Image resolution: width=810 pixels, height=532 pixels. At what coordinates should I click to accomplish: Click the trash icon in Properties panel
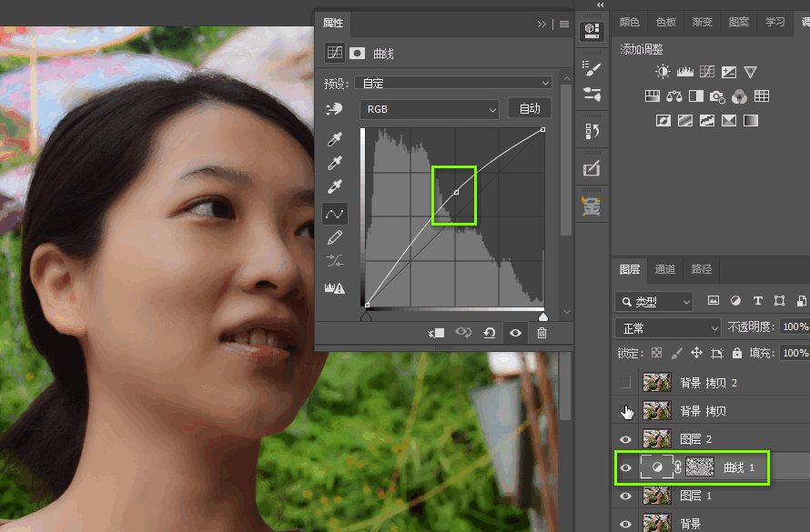pyautogui.click(x=542, y=333)
